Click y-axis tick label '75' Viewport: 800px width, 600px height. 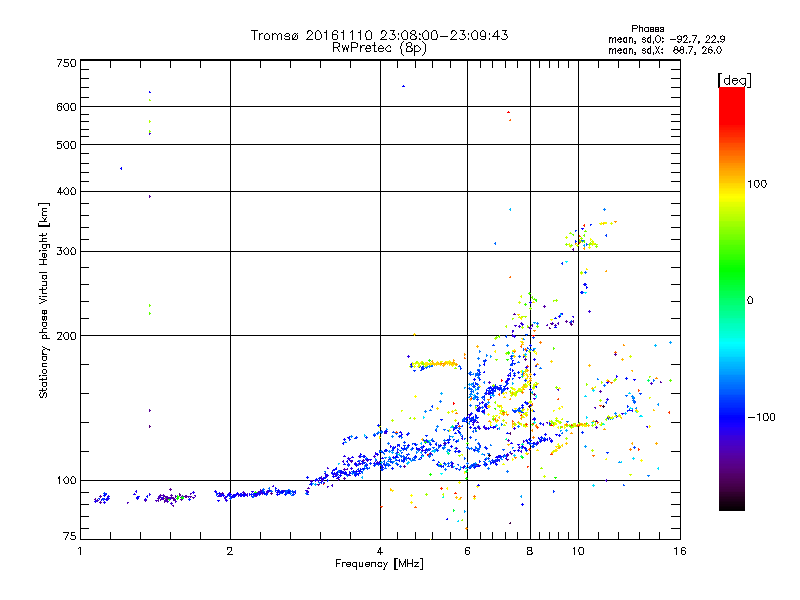click(70, 536)
